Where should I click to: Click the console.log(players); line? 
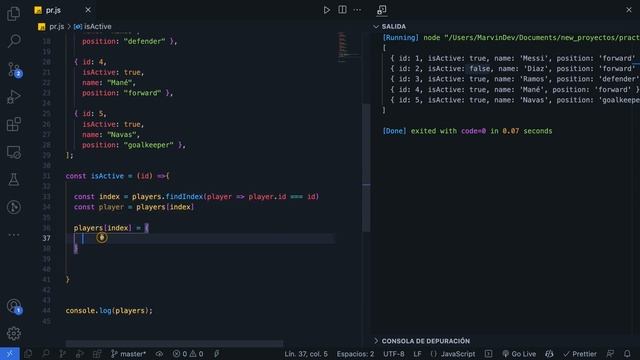(x=109, y=311)
